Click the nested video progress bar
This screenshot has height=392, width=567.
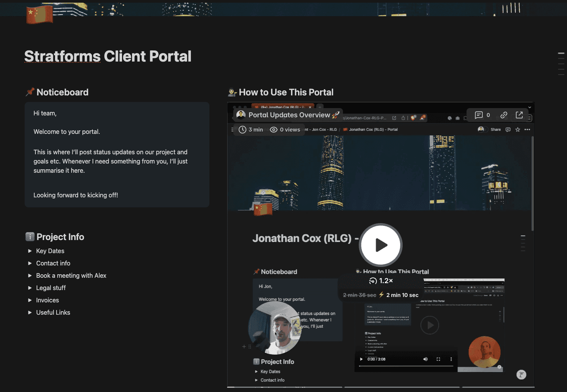[406, 366]
